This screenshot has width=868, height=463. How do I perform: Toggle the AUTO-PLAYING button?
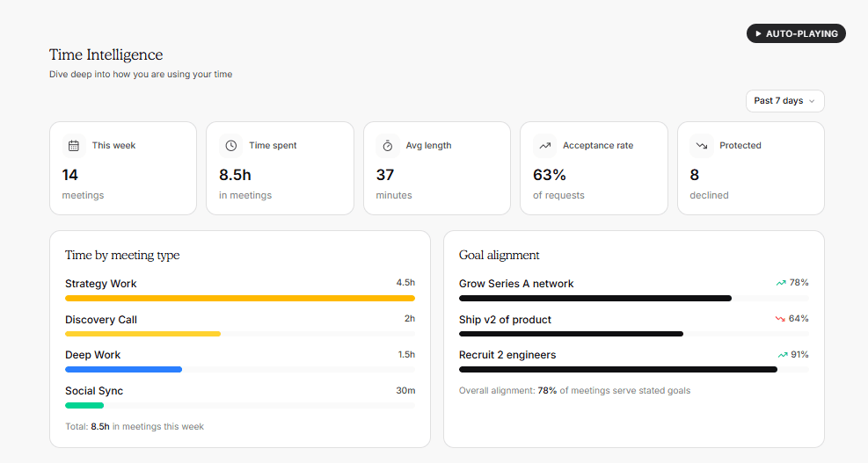tap(796, 33)
